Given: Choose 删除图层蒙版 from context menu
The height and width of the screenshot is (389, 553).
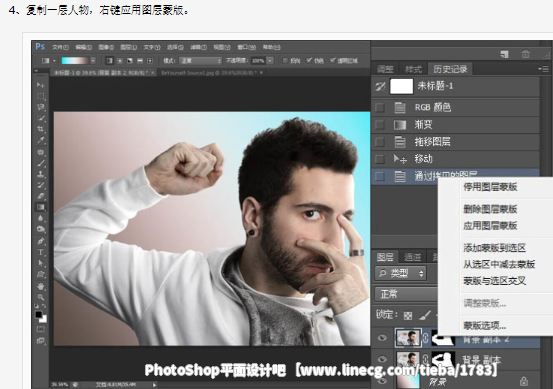Looking at the screenshot, I should tap(490, 209).
